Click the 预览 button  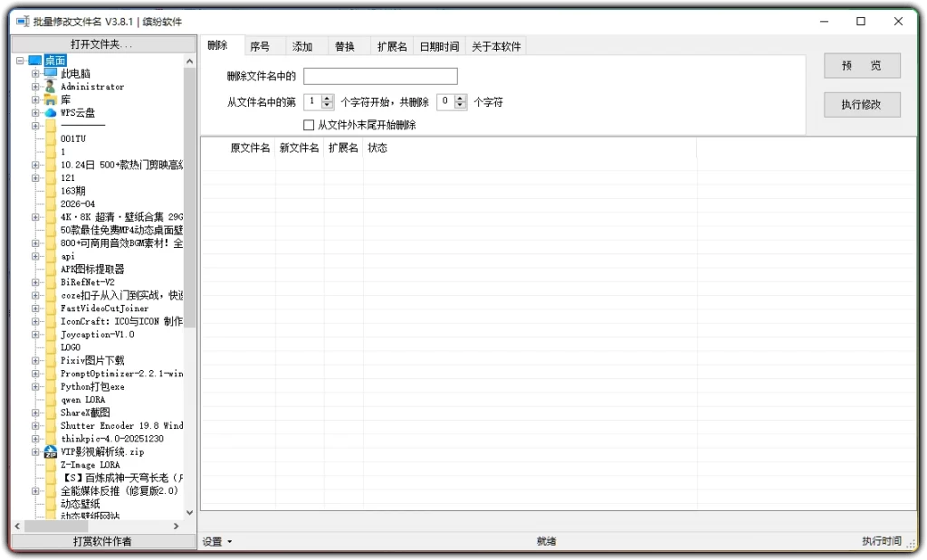tap(861, 65)
